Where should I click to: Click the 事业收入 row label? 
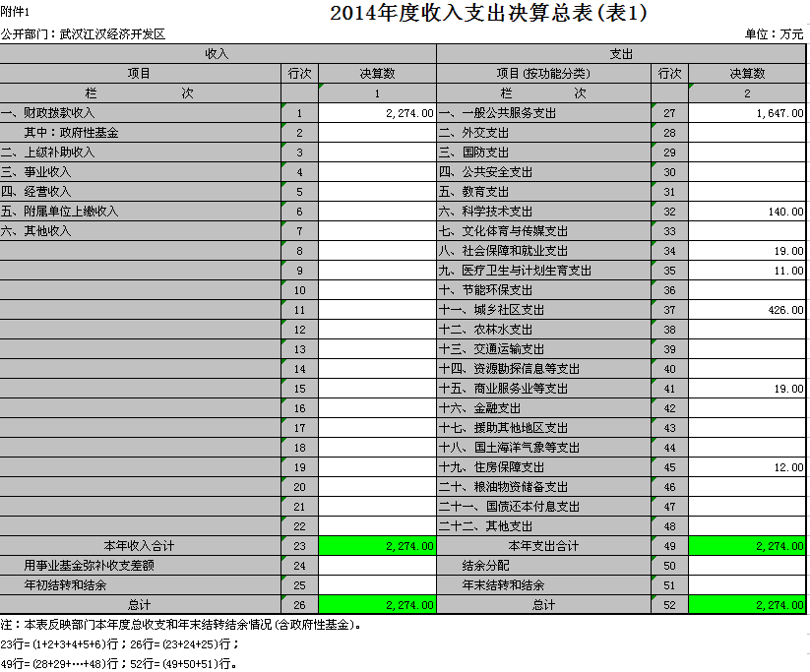pos(140,172)
